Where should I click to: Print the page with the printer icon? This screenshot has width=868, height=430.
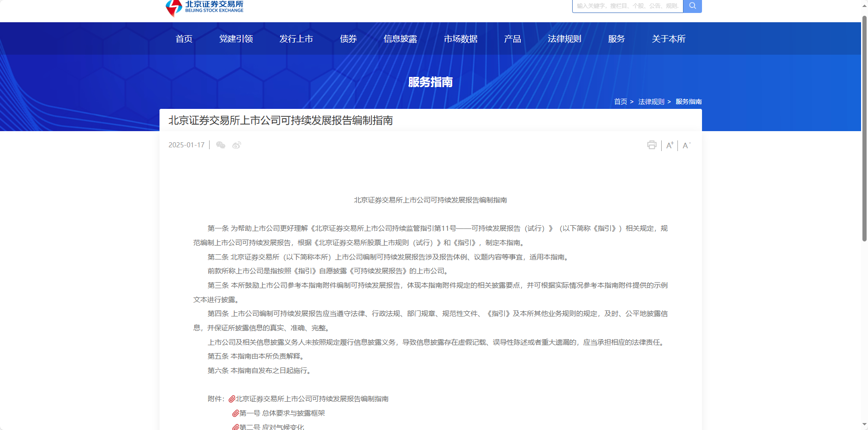(x=651, y=145)
